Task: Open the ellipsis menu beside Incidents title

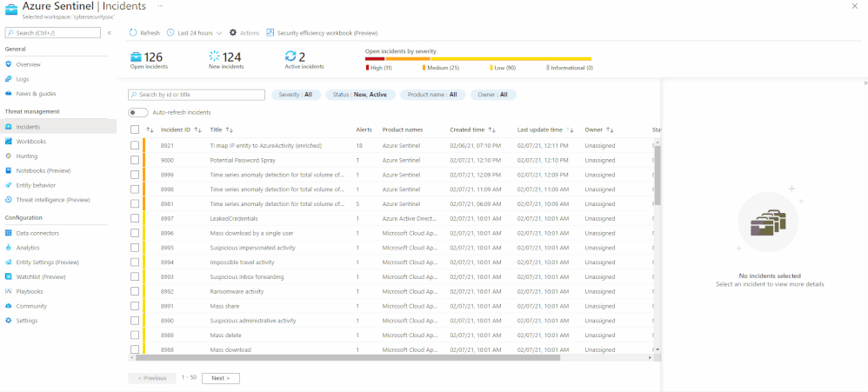Action: pyautogui.click(x=161, y=5)
